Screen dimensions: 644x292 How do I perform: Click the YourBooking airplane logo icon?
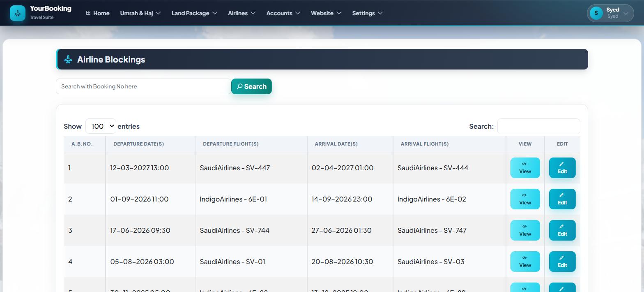[x=18, y=13]
